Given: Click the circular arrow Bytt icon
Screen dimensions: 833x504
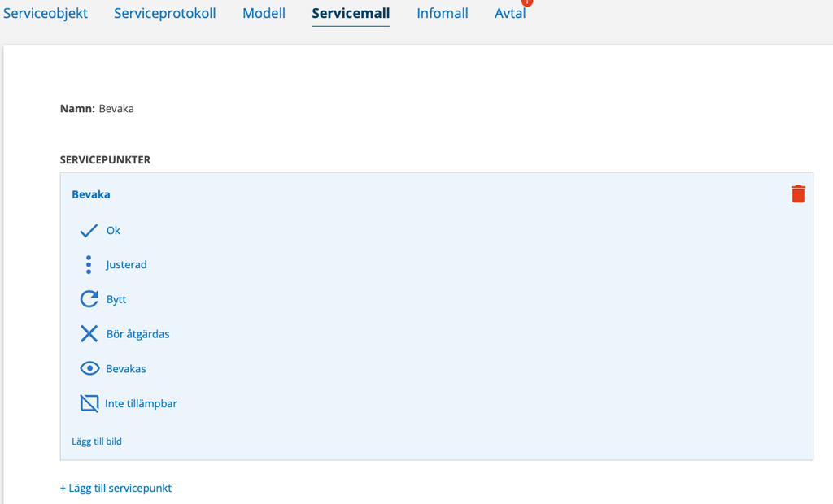Looking at the screenshot, I should [x=89, y=299].
